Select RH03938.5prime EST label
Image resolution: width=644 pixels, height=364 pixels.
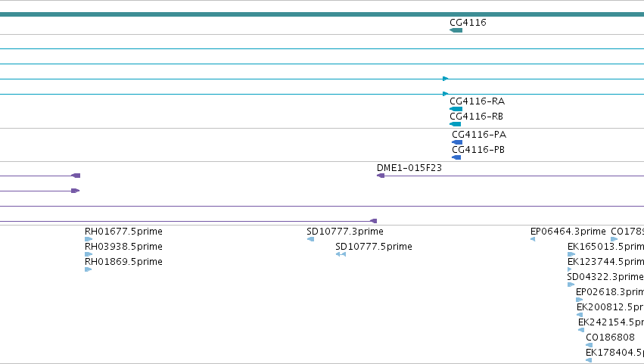[x=123, y=247]
